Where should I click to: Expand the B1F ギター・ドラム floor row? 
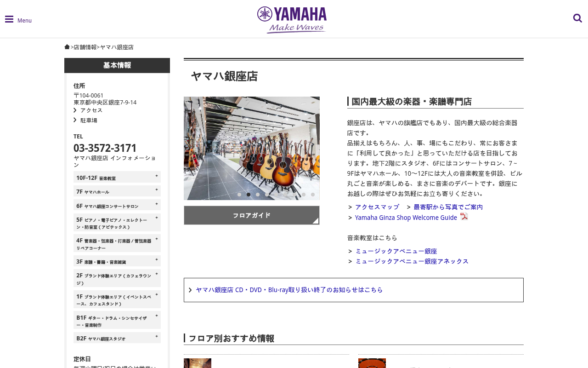(x=117, y=320)
